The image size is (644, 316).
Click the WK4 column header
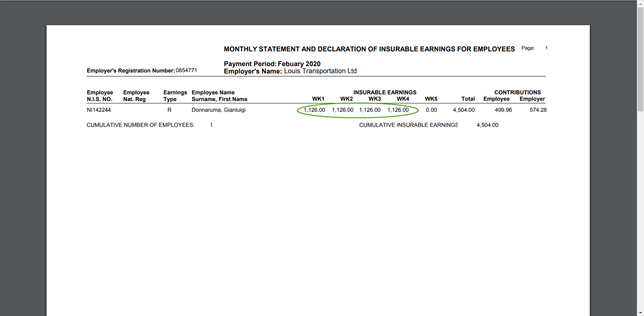(x=402, y=99)
